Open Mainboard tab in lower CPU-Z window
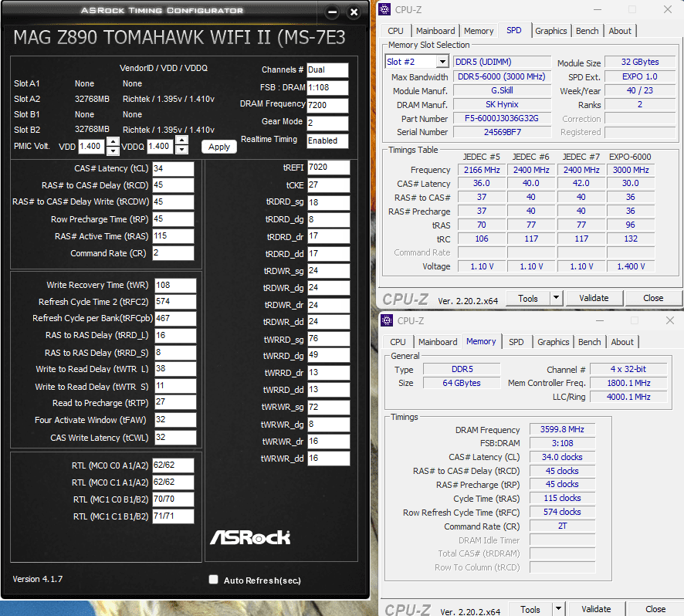Screen dimensions: 684x616 click(x=438, y=342)
